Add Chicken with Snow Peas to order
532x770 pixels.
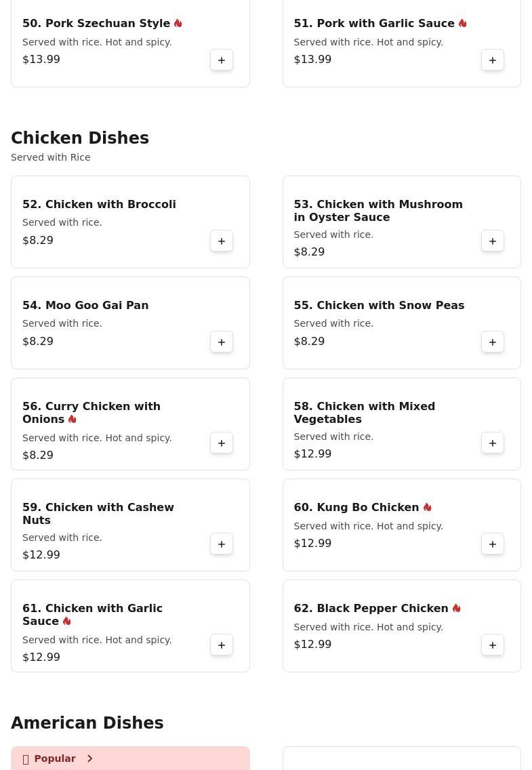[x=493, y=342]
